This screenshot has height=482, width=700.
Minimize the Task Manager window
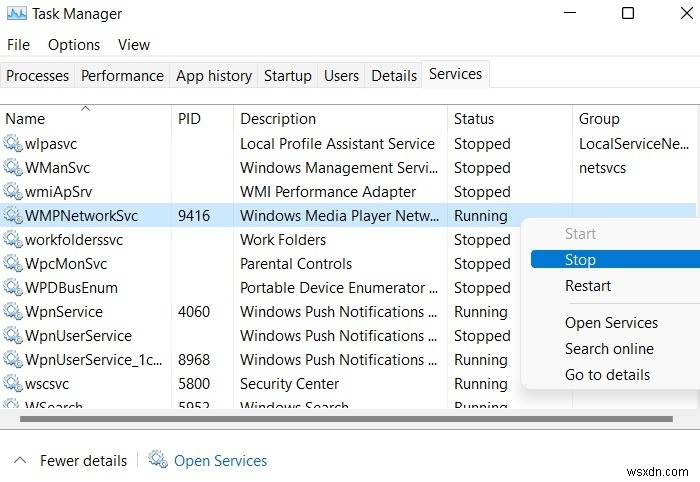570,13
